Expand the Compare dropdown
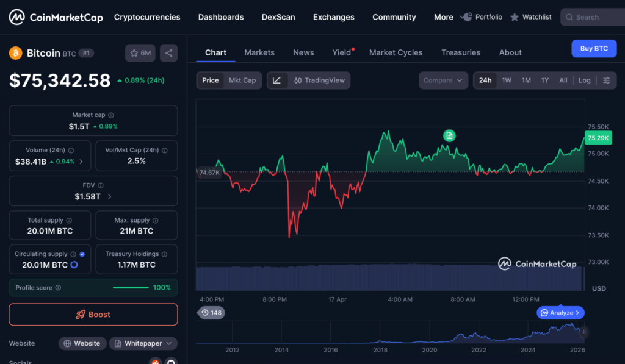The width and height of the screenshot is (625, 364). pos(443,80)
